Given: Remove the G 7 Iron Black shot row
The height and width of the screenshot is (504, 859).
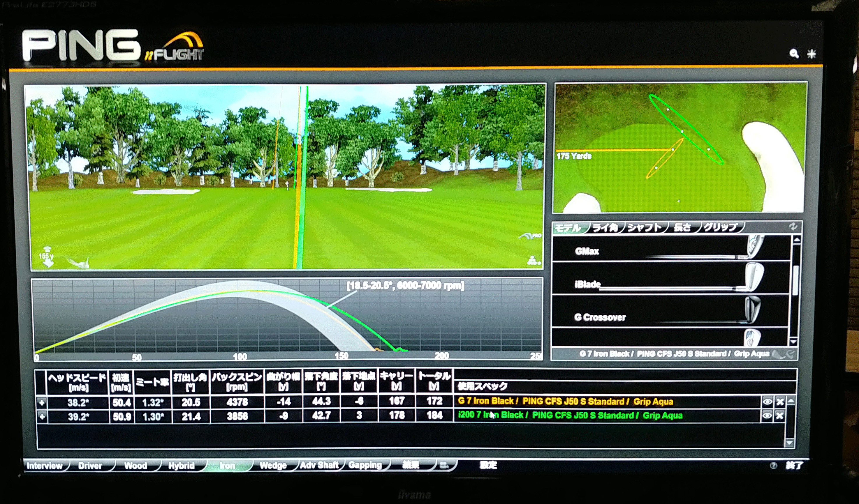Looking at the screenshot, I should (x=779, y=402).
